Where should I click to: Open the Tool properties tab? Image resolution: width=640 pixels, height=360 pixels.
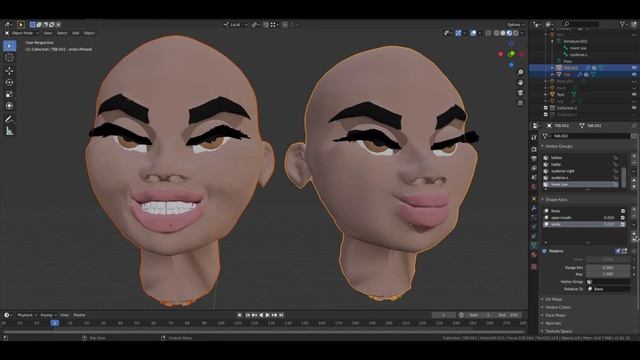pyautogui.click(x=534, y=138)
